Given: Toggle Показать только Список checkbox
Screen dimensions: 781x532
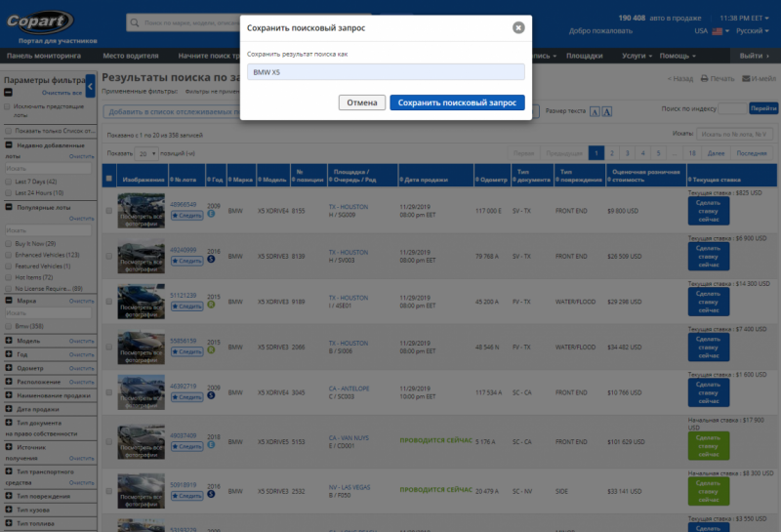Looking at the screenshot, I should point(8,131).
